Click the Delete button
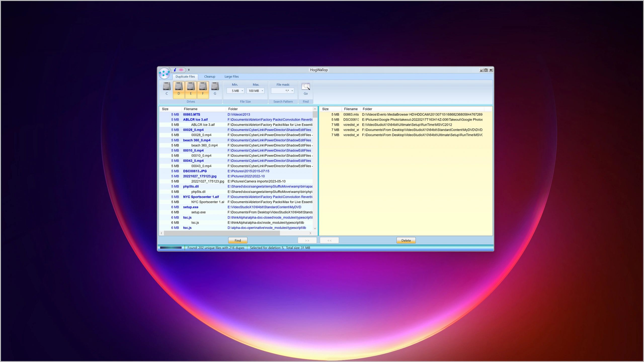 pos(406,240)
